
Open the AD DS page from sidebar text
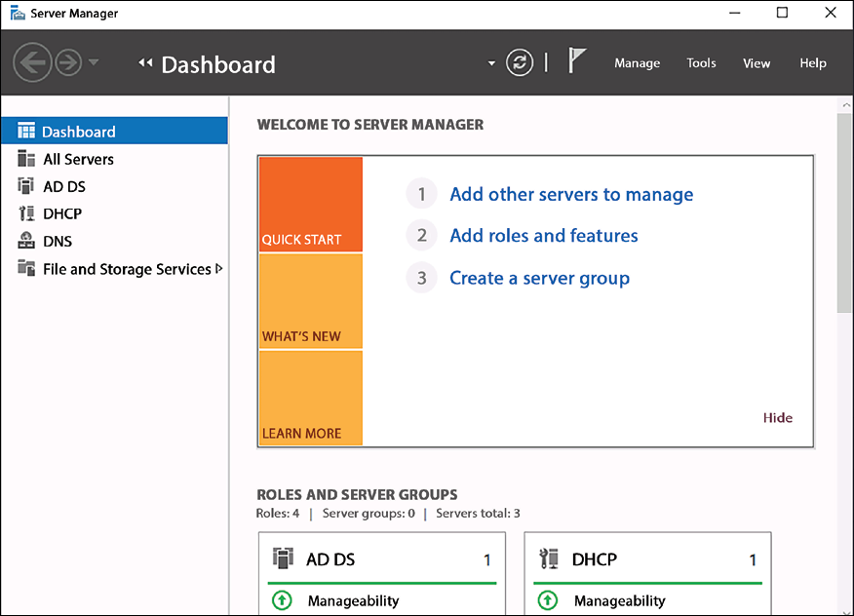[64, 186]
